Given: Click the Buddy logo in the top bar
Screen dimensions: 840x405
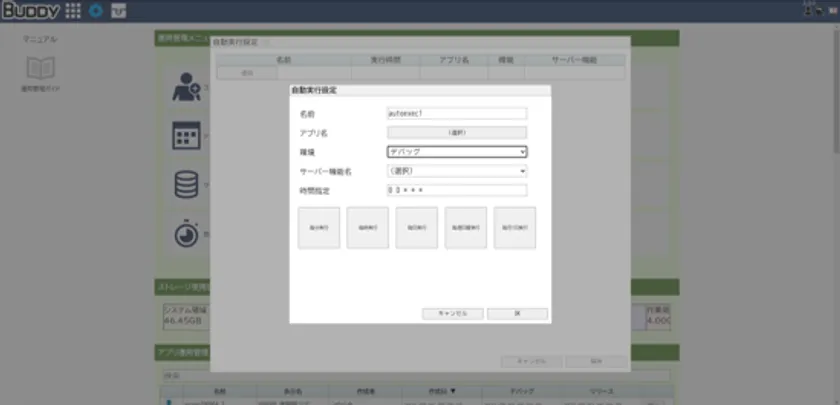Looking at the screenshot, I should coord(31,11).
